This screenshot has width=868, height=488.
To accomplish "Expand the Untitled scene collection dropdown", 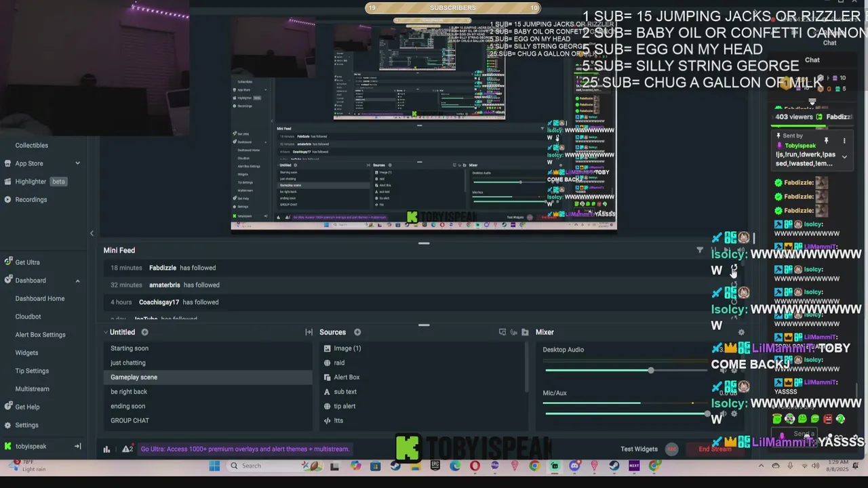I will click(x=106, y=332).
